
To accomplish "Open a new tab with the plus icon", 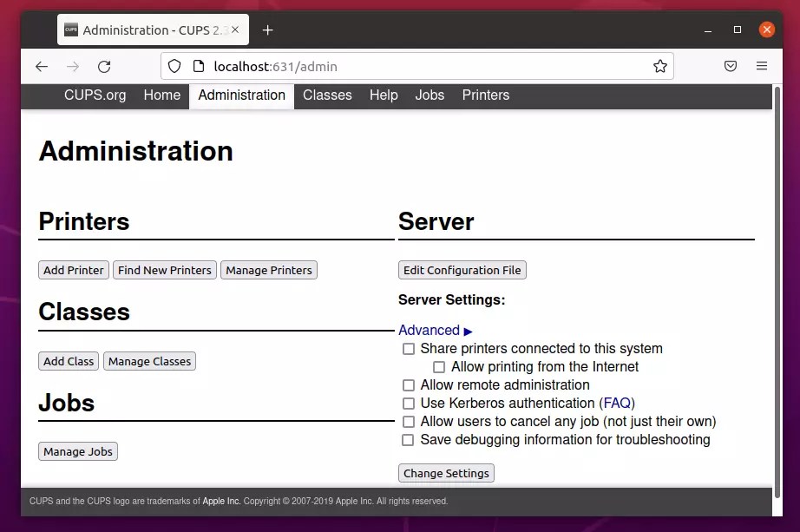I will (x=267, y=29).
